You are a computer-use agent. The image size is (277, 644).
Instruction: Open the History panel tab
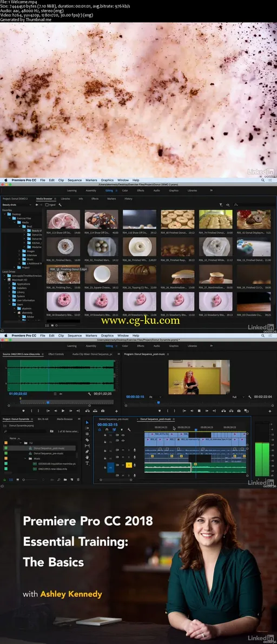(x=128, y=199)
